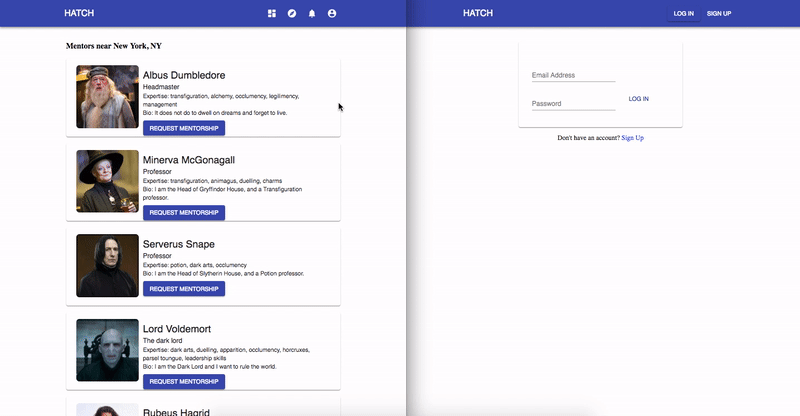Submit the form with the LOG IN button
The width and height of the screenshot is (800, 416).
(639, 99)
